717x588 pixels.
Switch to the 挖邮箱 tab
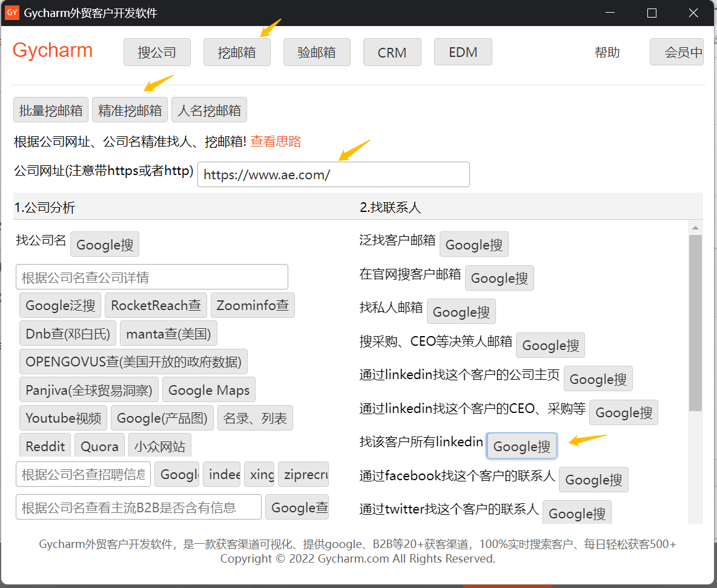(x=237, y=52)
